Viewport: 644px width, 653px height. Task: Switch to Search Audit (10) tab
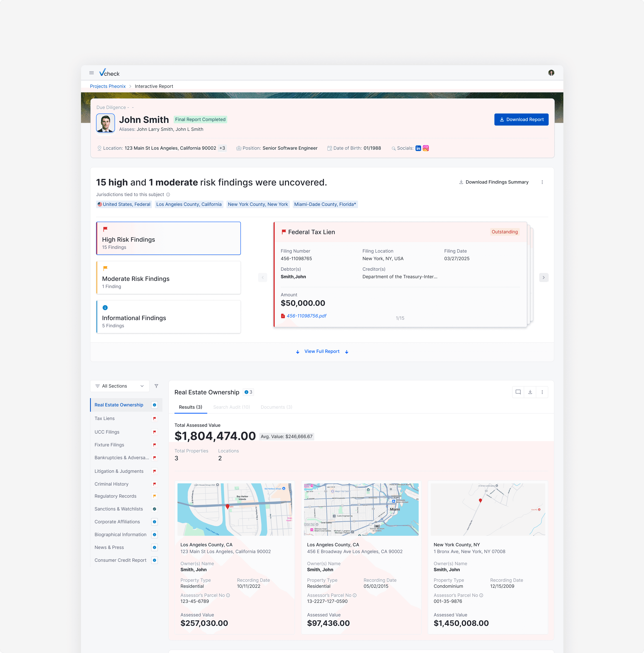pyautogui.click(x=231, y=407)
